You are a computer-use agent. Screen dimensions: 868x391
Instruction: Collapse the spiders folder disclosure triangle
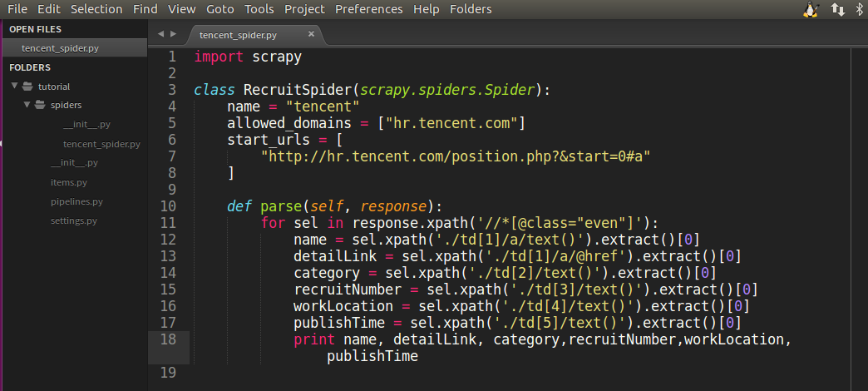pos(27,106)
